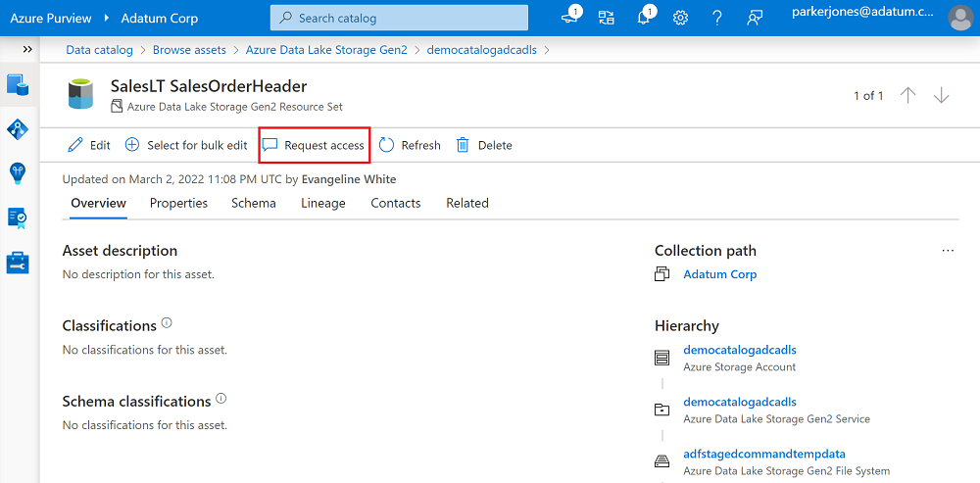The image size is (980, 483).
Task: Open the settings gear icon
Action: point(680,18)
